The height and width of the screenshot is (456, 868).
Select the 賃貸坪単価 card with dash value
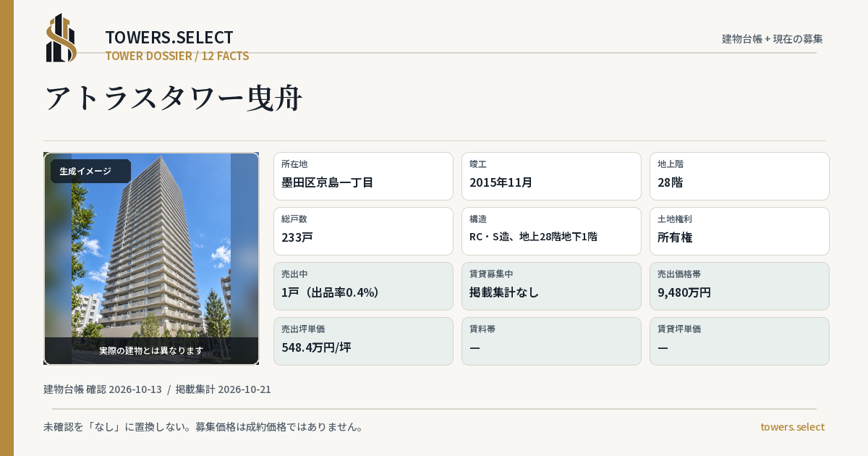pyautogui.click(x=739, y=341)
